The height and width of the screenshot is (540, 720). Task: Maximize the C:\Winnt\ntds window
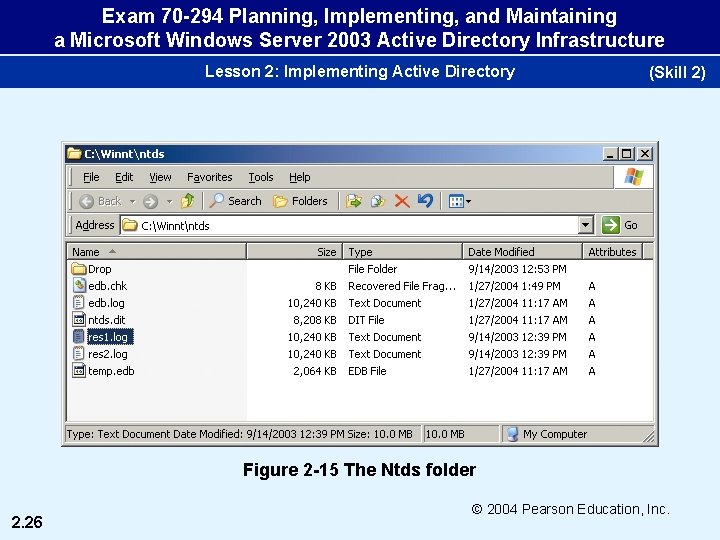tap(626, 154)
